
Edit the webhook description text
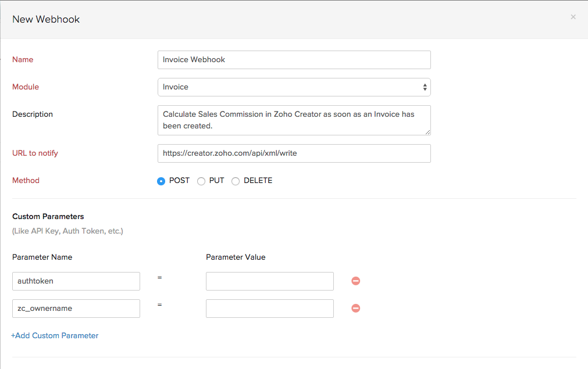click(294, 120)
